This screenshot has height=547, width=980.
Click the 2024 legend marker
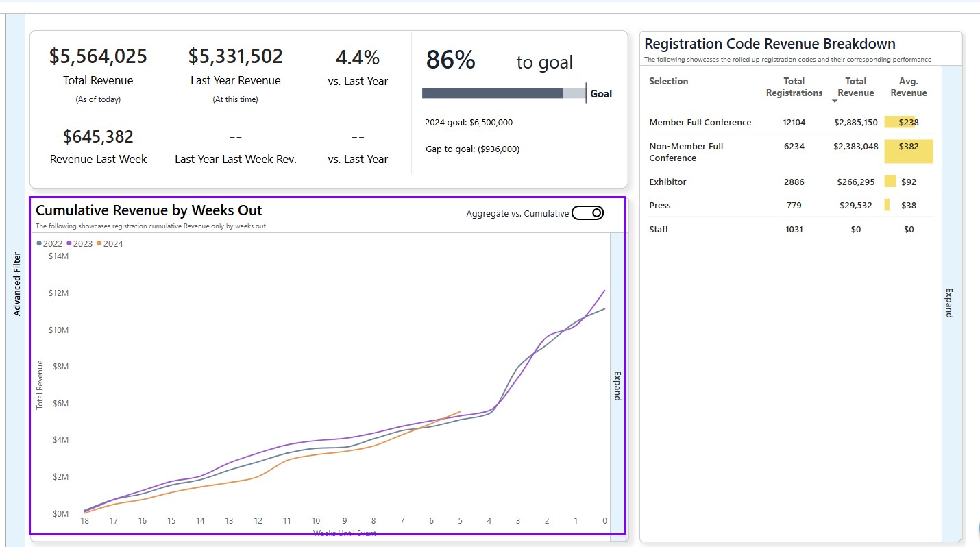click(99, 243)
